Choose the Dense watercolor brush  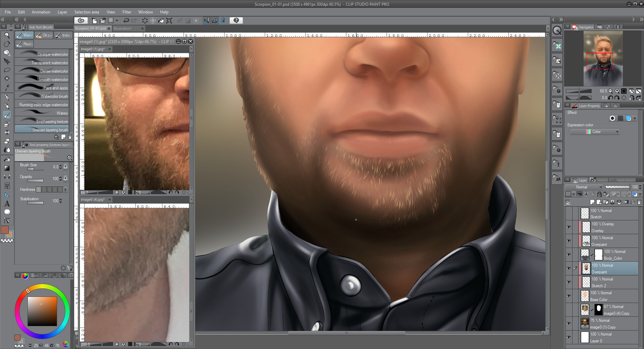tap(42, 71)
